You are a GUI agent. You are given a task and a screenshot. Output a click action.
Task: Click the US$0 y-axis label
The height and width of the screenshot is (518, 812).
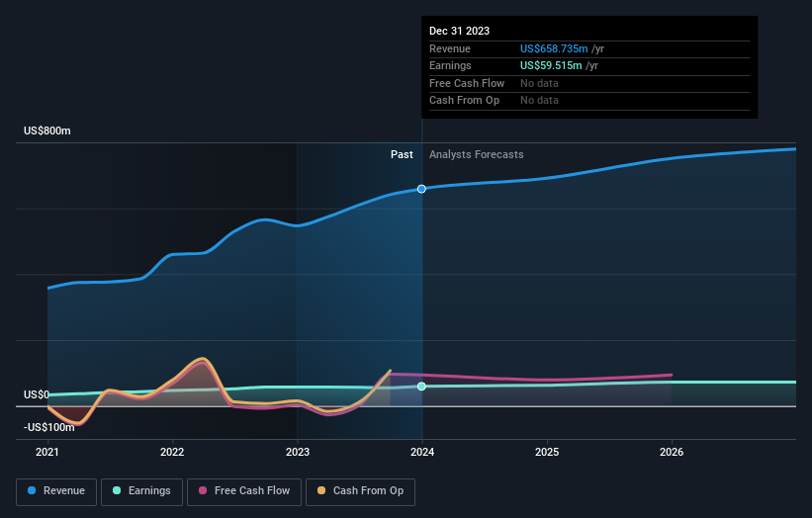pos(37,394)
